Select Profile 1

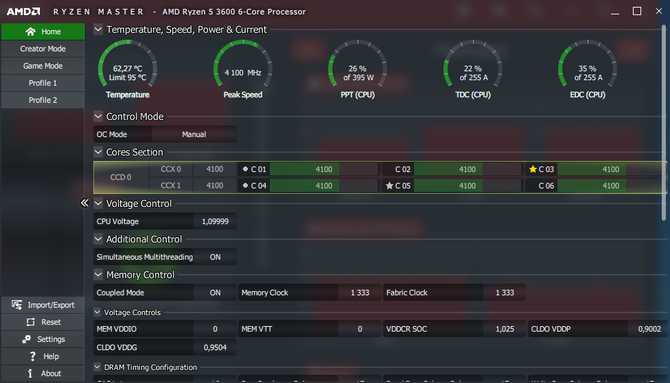coord(43,83)
